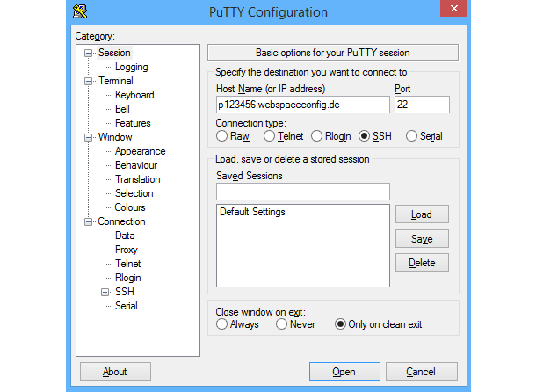Image resolution: width=536 pixels, height=392 pixels.
Task: Click the Load button
Action: click(x=422, y=214)
